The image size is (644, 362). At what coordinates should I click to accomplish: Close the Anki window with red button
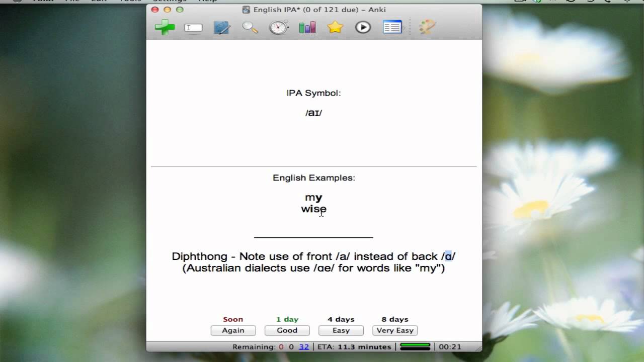tap(155, 10)
